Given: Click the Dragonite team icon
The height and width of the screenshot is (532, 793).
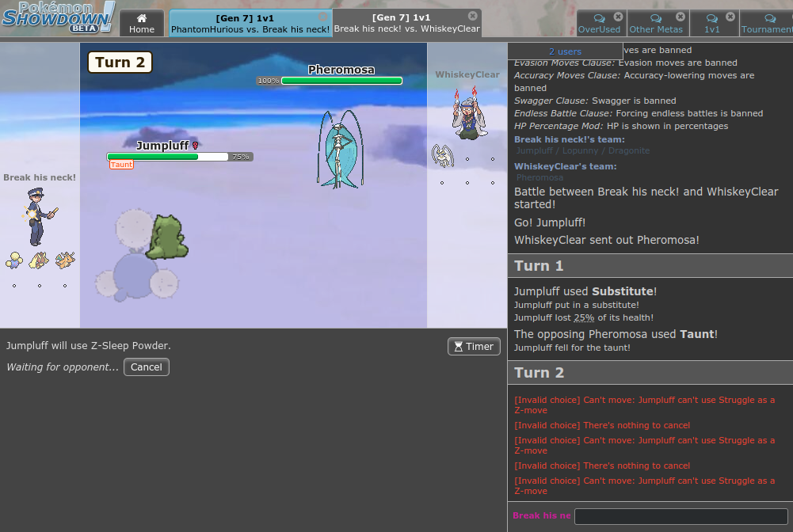Looking at the screenshot, I should click(x=65, y=260).
